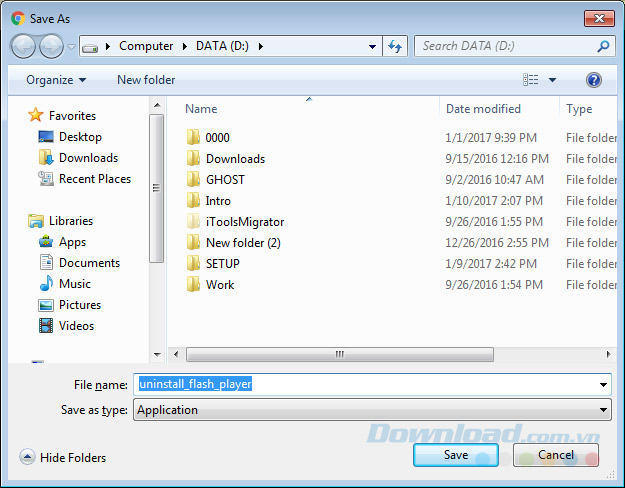Image resolution: width=625 pixels, height=488 pixels.
Task: Open the Organize menu
Action: point(56,80)
